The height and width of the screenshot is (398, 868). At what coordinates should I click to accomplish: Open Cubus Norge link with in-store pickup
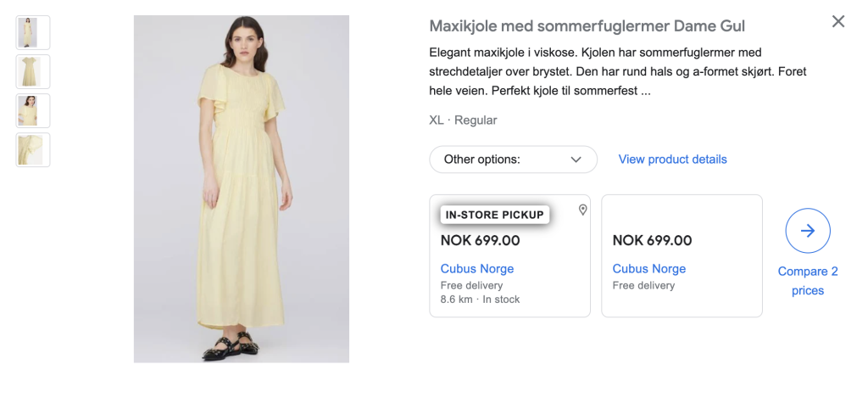click(477, 269)
